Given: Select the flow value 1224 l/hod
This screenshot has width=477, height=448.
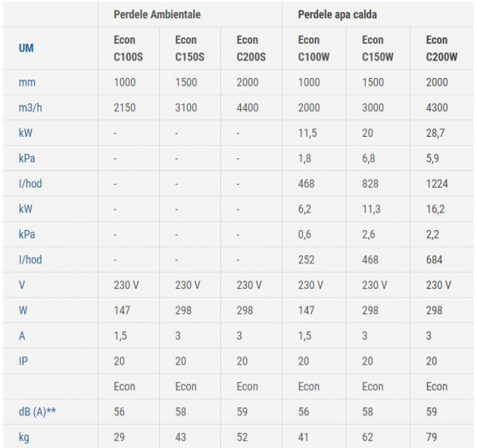Looking at the screenshot, I should [x=437, y=184].
